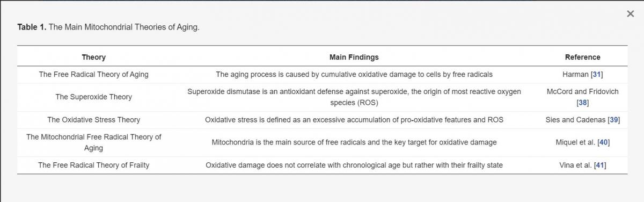Click the Main Findings column header

pyautogui.click(x=354, y=57)
